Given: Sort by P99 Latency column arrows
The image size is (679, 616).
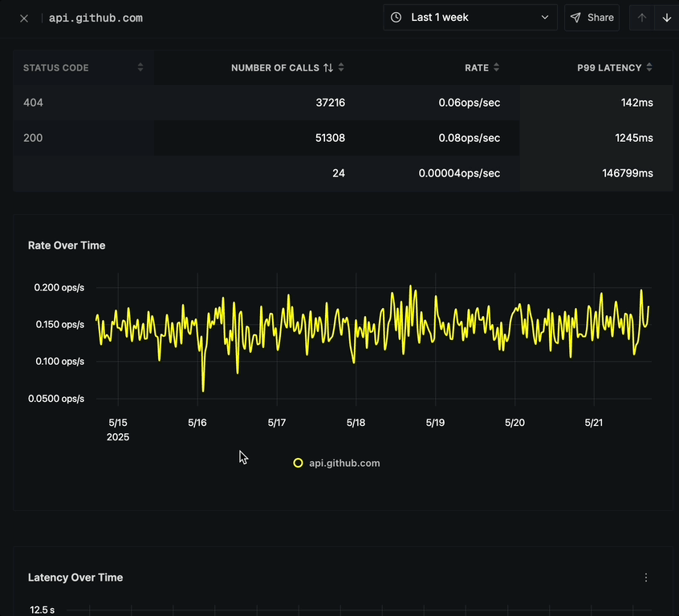Looking at the screenshot, I should click(649, 67).
